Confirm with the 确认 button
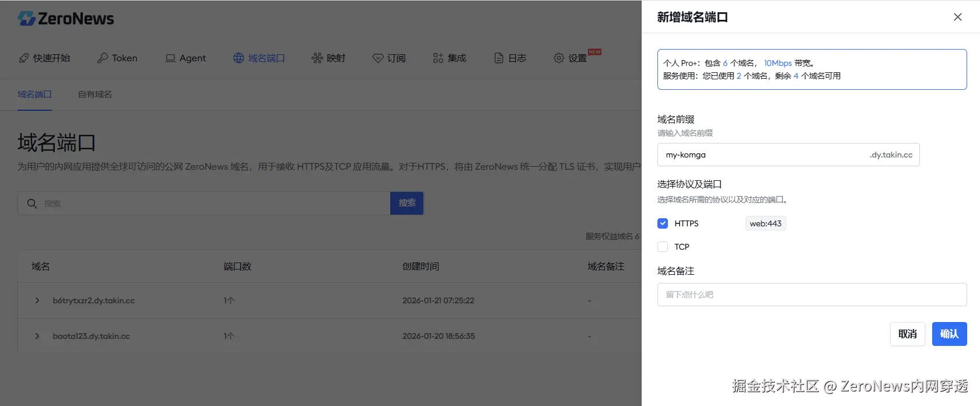Image resolution: width=980 pixels, height=406 pixels. [x=950, y=334]
